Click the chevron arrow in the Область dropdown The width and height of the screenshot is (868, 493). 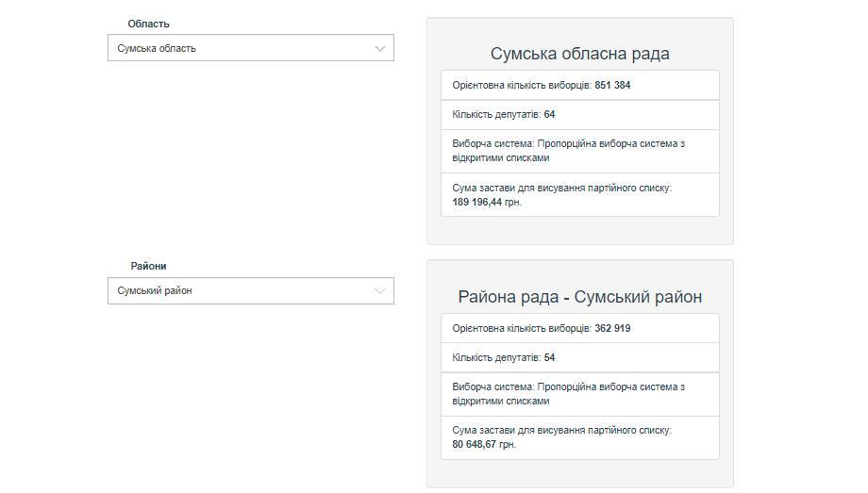tap(380, 48)
